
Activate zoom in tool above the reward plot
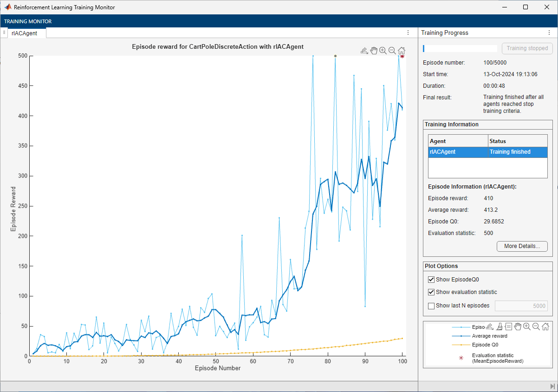383,51
